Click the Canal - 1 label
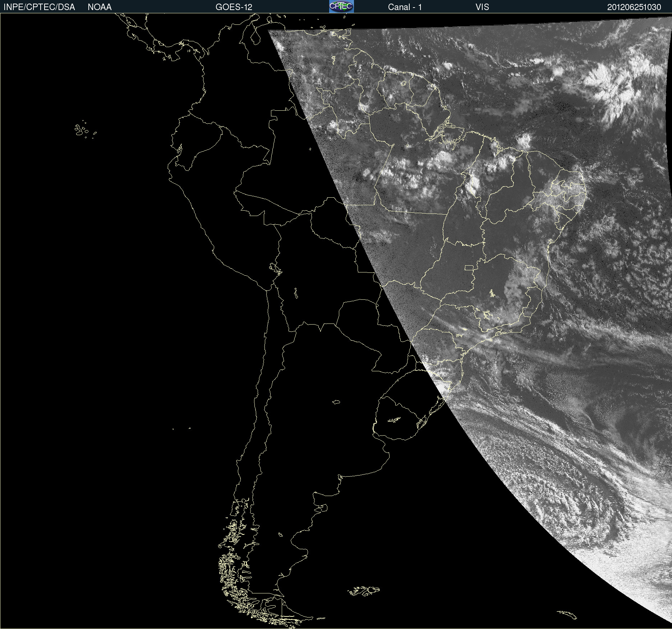672x629 pixels. (405, 7)
